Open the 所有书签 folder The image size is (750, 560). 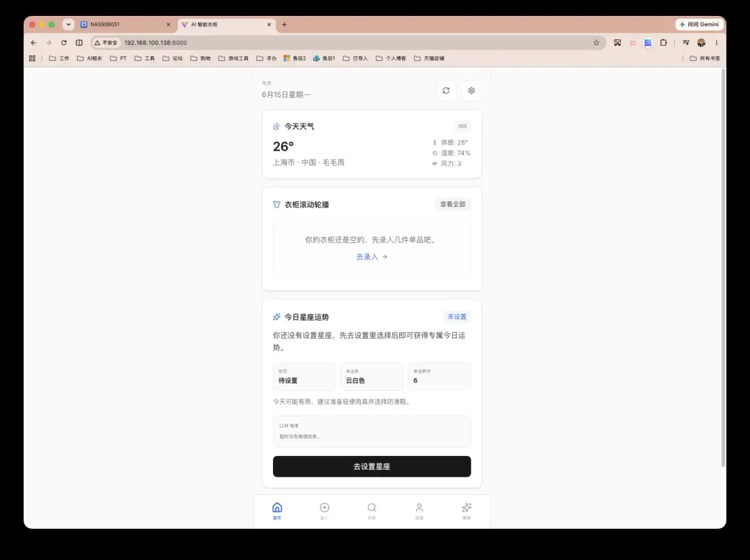point(705,58)
